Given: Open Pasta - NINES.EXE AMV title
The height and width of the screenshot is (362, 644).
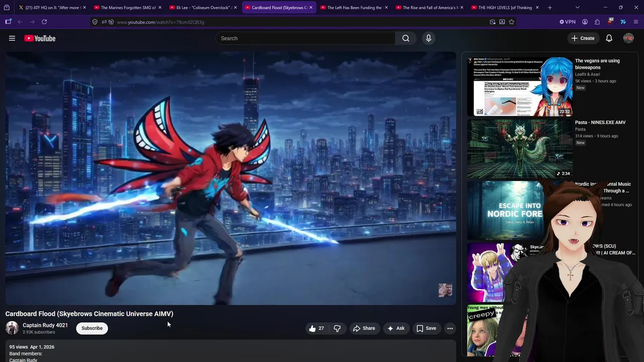Looking at the screenshot, I should coord(600,122).
